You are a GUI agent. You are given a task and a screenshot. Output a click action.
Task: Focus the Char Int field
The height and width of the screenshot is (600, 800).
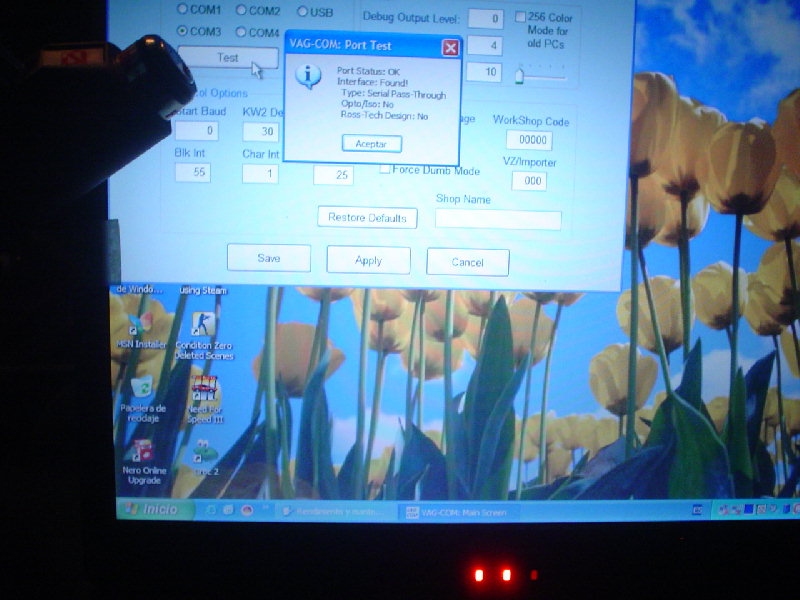(260, 173)
